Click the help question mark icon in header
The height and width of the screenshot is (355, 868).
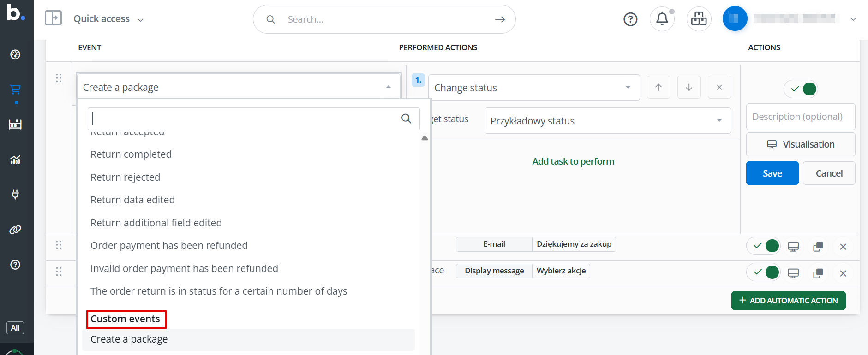click(630, 19)
